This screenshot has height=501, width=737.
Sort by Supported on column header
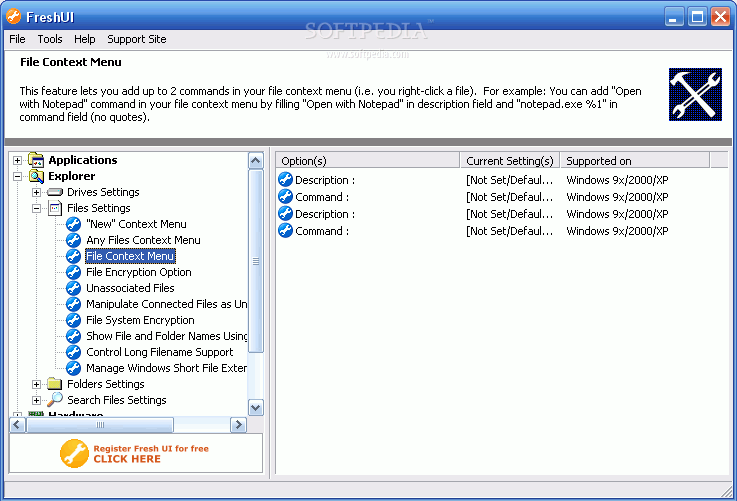click(x=635, y=161)
